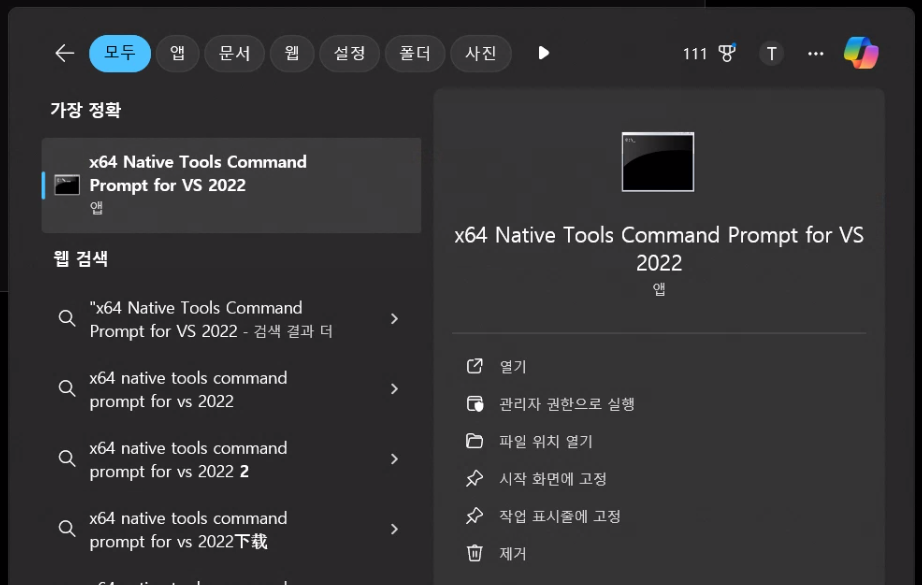
Task: Open the rewards trophy icon
Action: 727,54
